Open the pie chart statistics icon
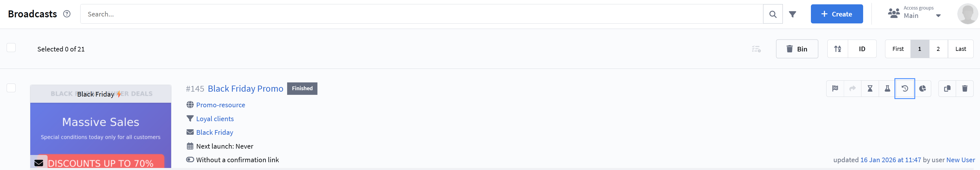Screen dimensions: 980x170 pos(923,88)
